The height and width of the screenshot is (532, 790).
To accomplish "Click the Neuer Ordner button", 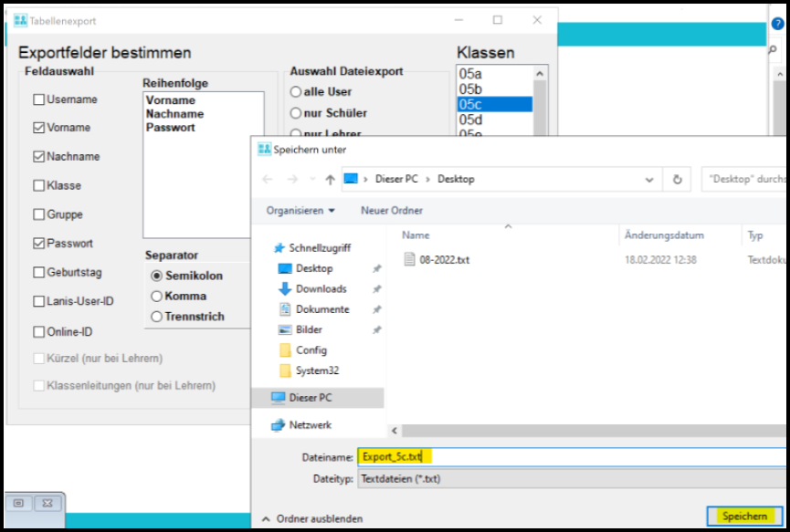I will point(391,211).
